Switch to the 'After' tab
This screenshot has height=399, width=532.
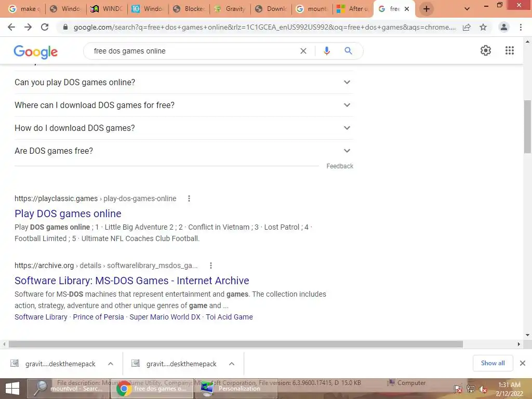[x=353, y=9]
